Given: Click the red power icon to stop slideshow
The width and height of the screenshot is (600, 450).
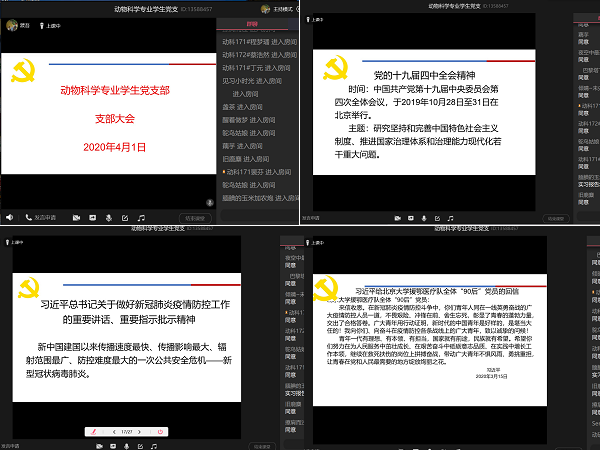Looking at the screenshot, I should click(160, 431).
